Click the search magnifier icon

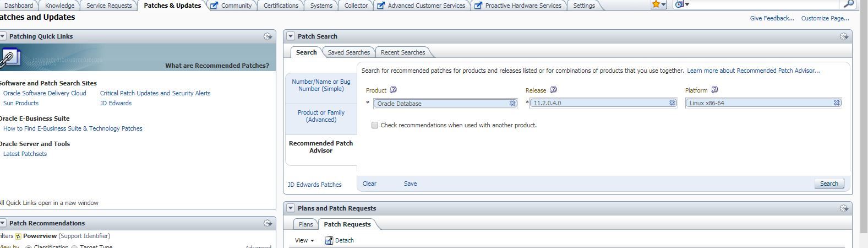[x=849, y=4]
